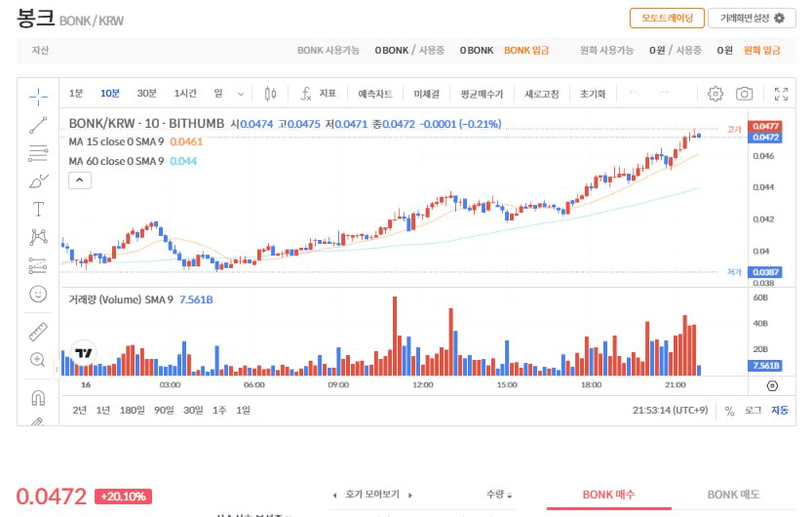Select the crosshair cursor tool

tap(38, 97)
